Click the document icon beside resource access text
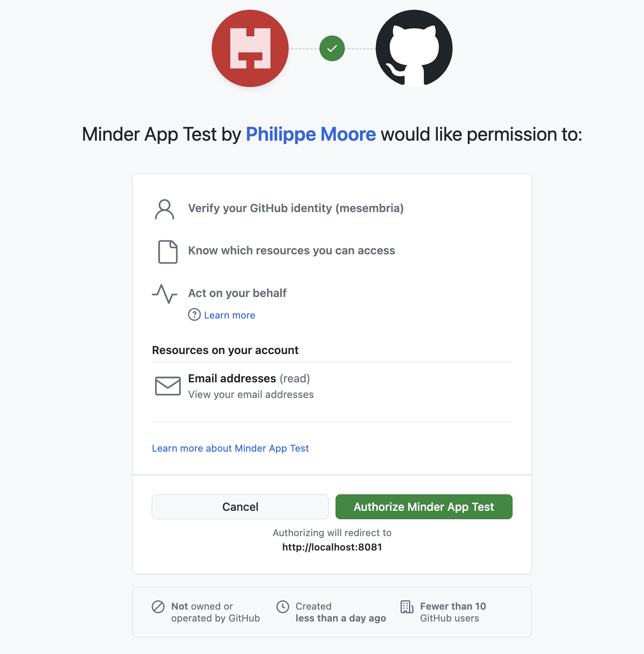 click(x=167, y=252)
